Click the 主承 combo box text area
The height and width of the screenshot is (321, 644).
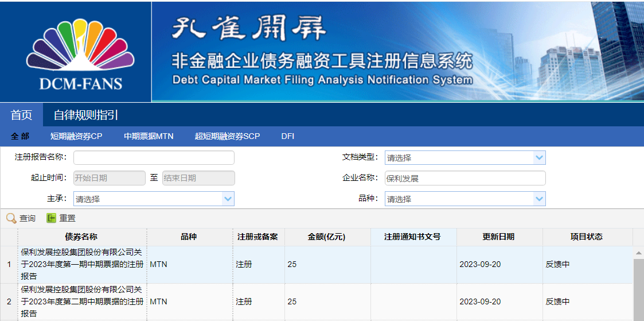pyautogui.click(x=148, y=199)
